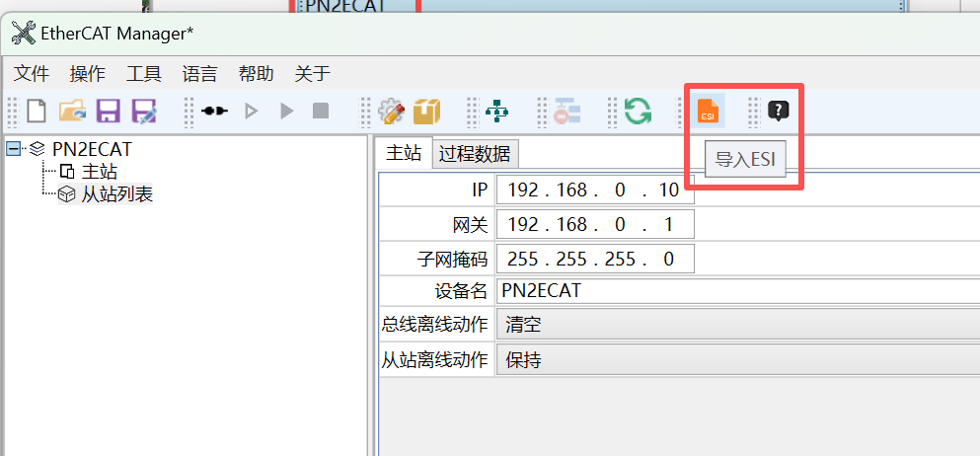This screenshot has width=980, height=456.
Task: Save project with the purple floppy icon
Action: click(x=109, y=112)
